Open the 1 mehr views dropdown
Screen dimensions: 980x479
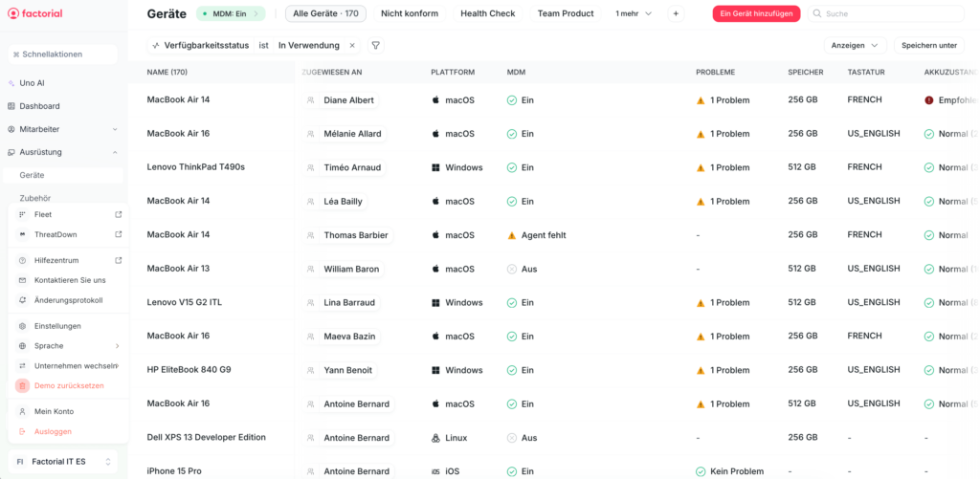pos(634,13)
